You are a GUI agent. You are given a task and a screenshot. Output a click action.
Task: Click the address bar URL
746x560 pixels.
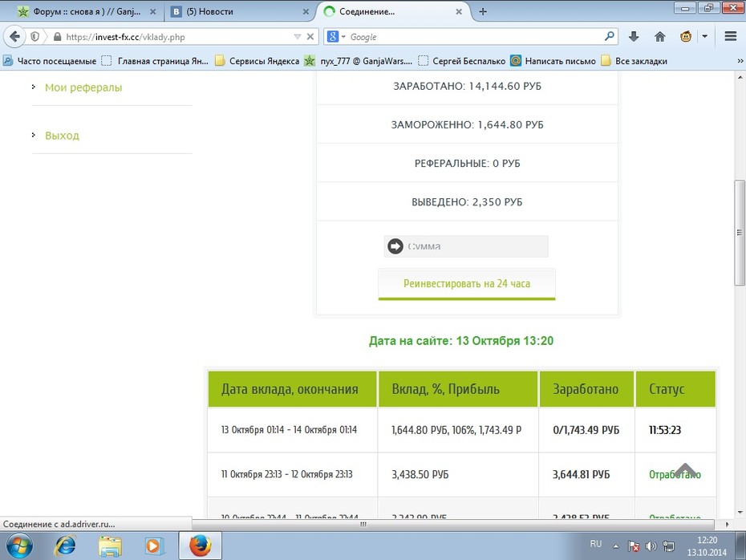pyautogui.click(x=126, y=37)
